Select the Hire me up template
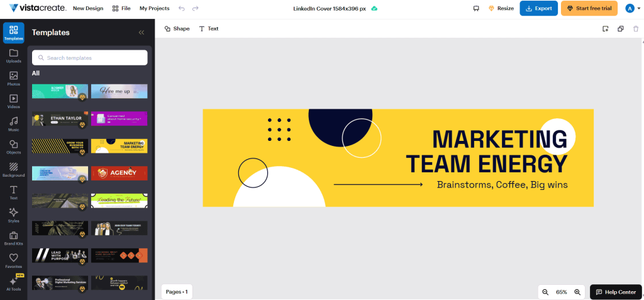 point(119,91)
